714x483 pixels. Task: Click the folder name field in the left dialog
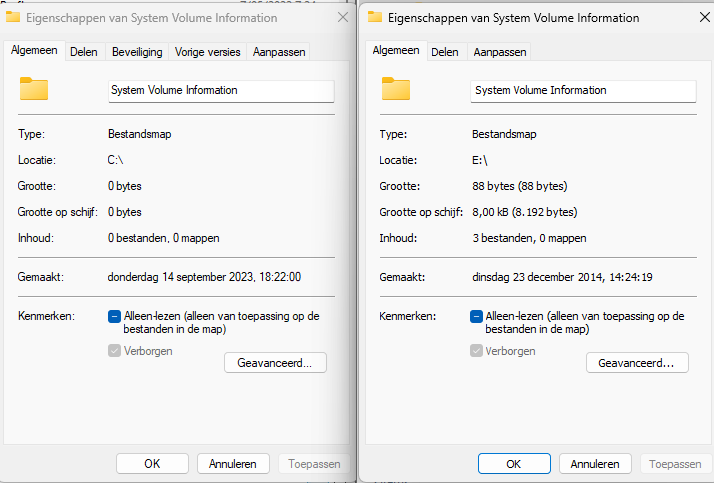click(x=221, y=90)
